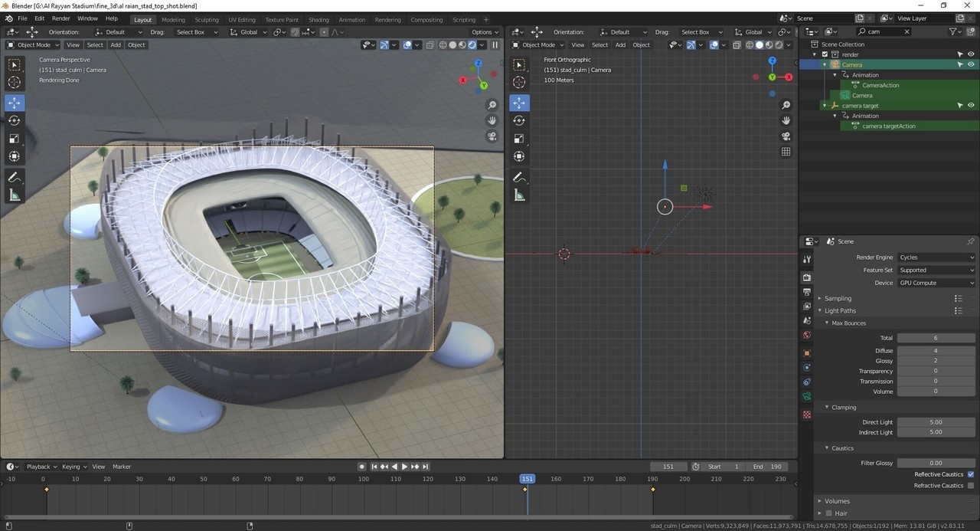Enable the Hair panel checkbox
Viewport: 980px width, 531px height.
(828, 513)
